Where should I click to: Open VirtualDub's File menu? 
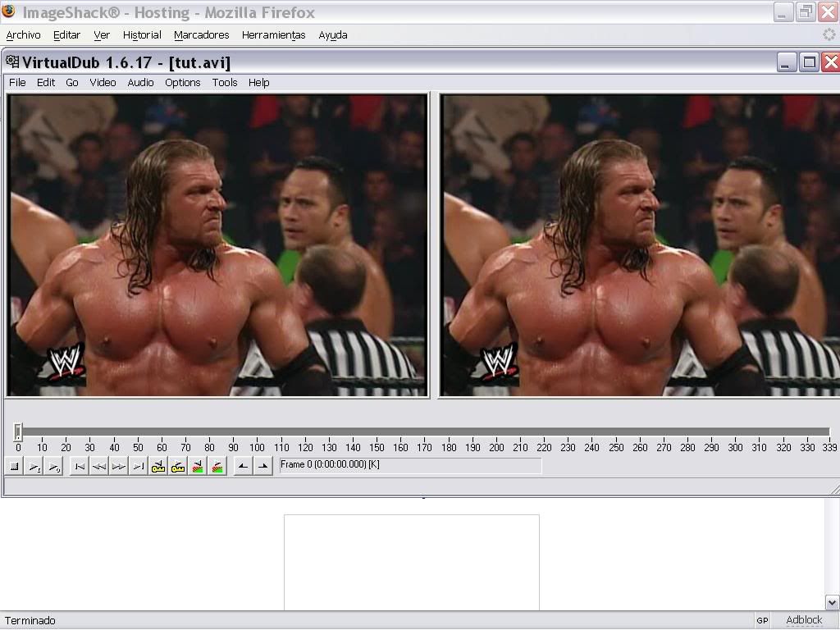[17, 83]
